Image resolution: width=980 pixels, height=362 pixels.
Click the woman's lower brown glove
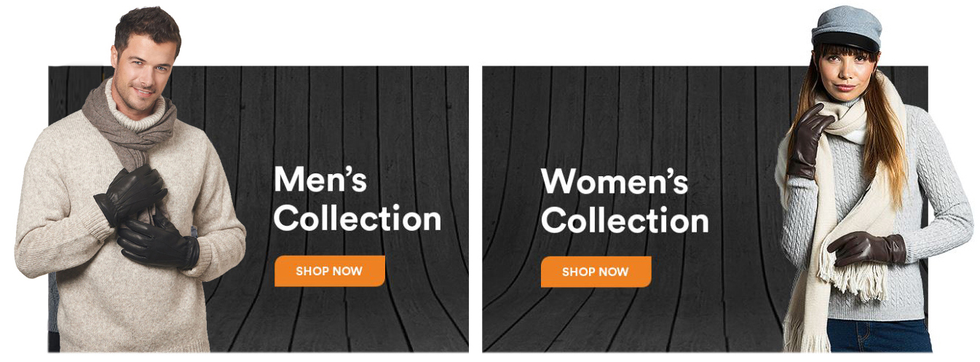[866, 248]
